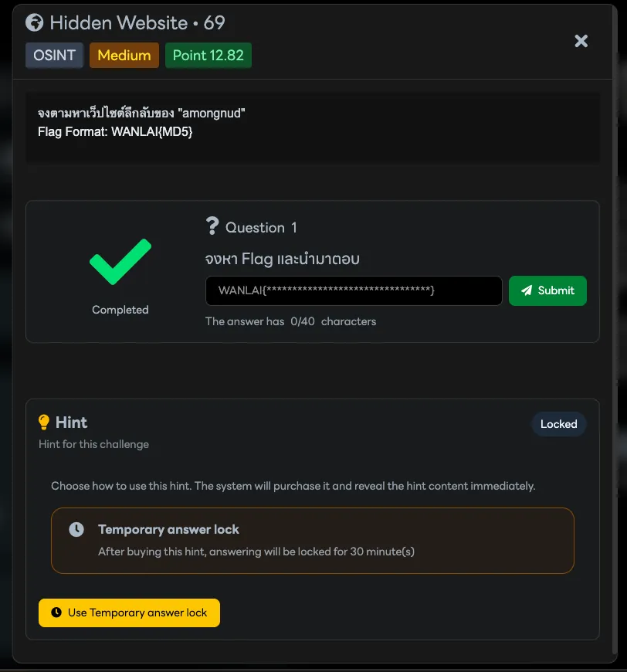The width and height of the screenshot is (627, 672).
Task: Click the lightbulb Hint icon
Action: [x=44, y=423]
